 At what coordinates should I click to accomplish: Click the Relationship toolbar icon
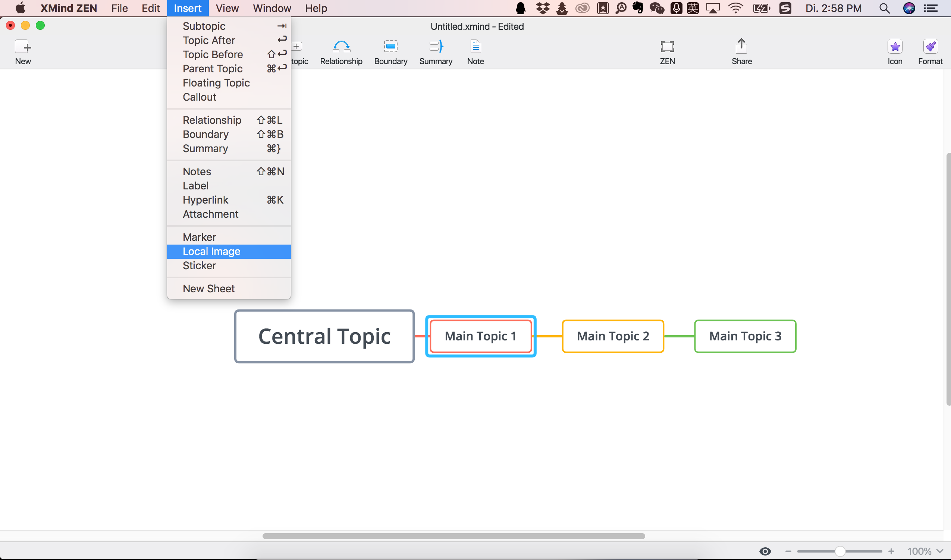click(x=341, y=47)
